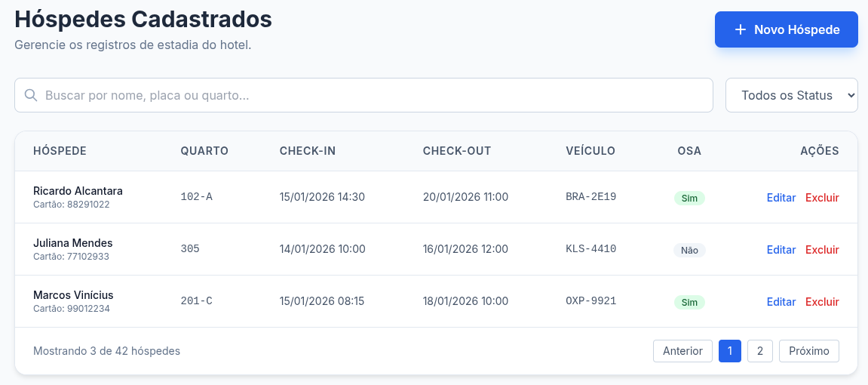Click the Não OSA badge for Juliana
The image size is (868, 385).
(x=689, y=251)
